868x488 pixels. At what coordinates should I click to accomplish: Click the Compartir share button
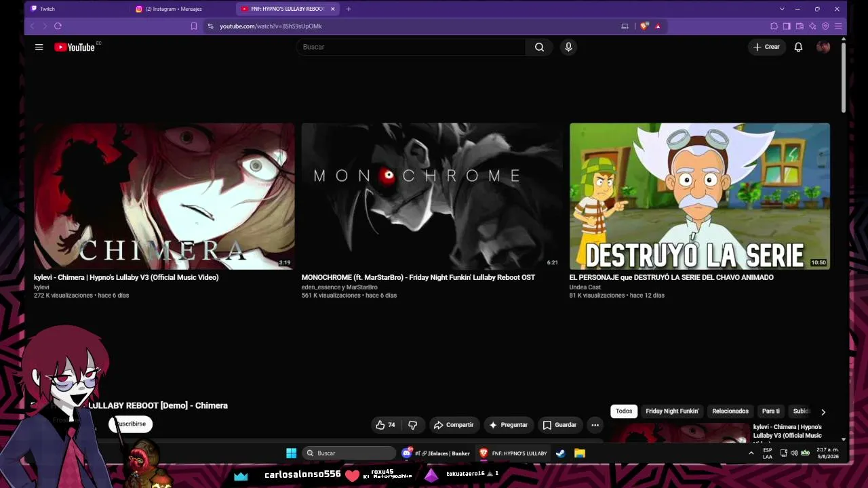click(x=454, y=425)
